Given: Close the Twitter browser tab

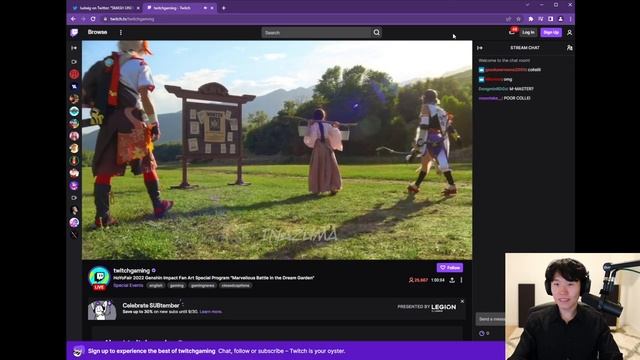Looking at the screenshot, I should tap(138, 8).
